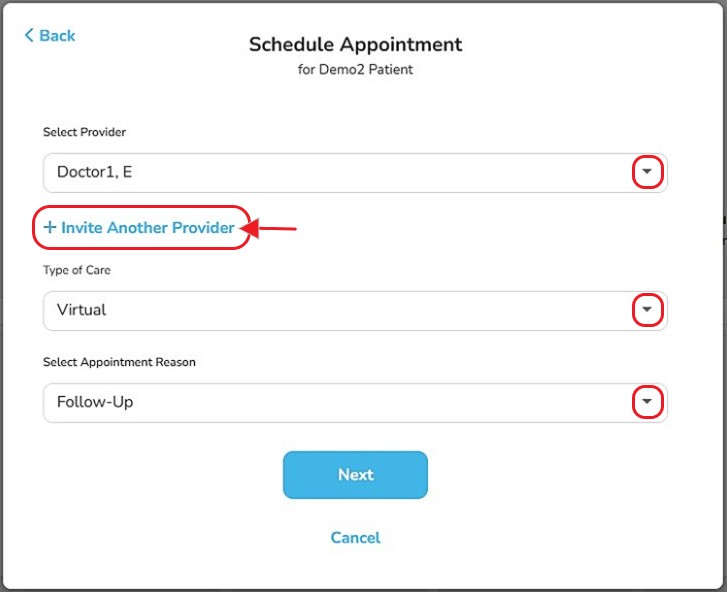This screenshot has width=727, height=592.
Task: Go back using the Back link text
Action: click(57, 36)
